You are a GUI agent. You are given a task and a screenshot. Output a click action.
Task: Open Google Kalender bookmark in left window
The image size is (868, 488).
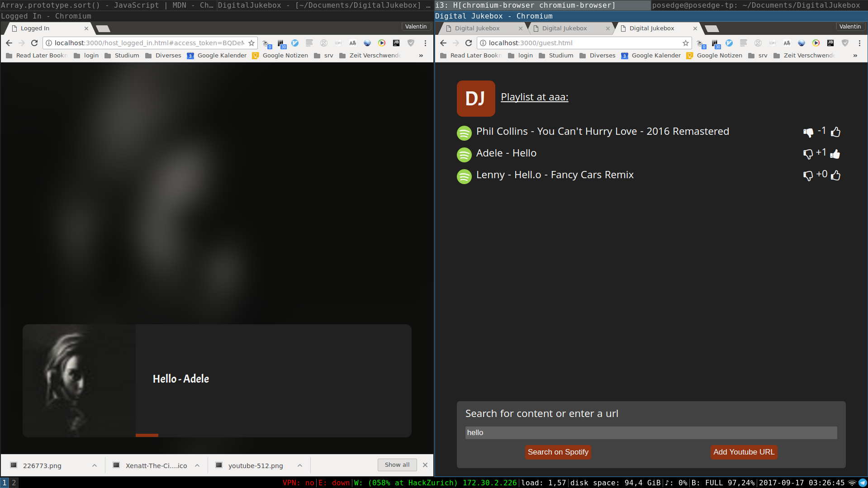(x=217, y=56)
